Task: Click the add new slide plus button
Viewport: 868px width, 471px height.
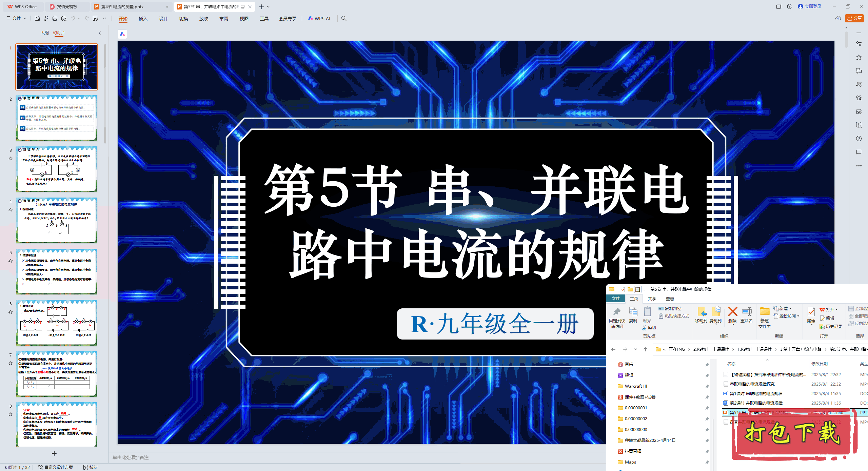Action: tap(54, 453)
